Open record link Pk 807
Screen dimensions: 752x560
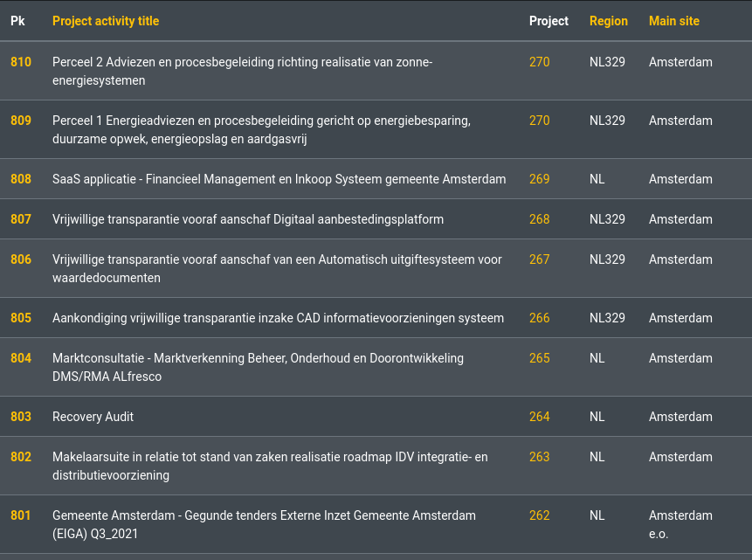click(x=21, y=219)
